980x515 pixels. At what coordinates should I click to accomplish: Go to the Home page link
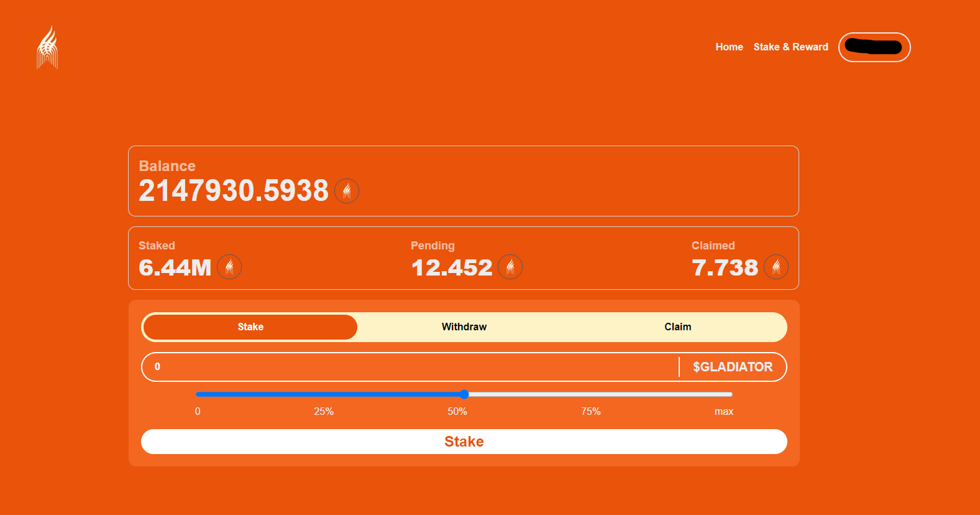(x=729, y=47)
